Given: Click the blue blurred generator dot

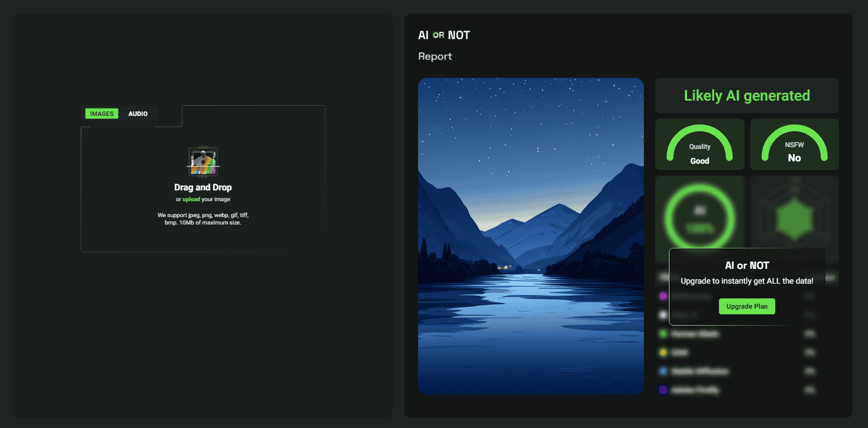Looking at the screenshot, I should [x=663, y=371].
